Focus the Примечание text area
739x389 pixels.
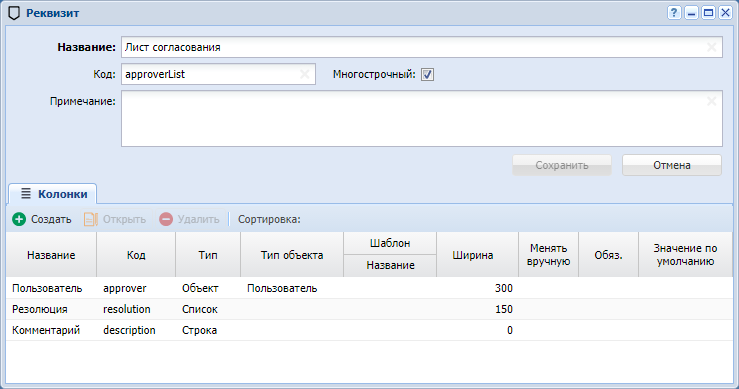pyautogui.click(x=422, y=118)
